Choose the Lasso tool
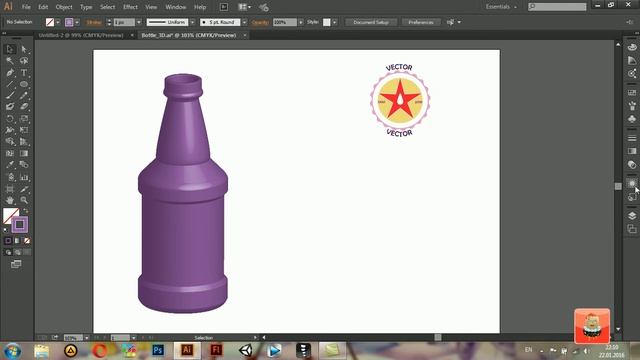The height and width of the screenshot is (360, 640). [24, 61]
